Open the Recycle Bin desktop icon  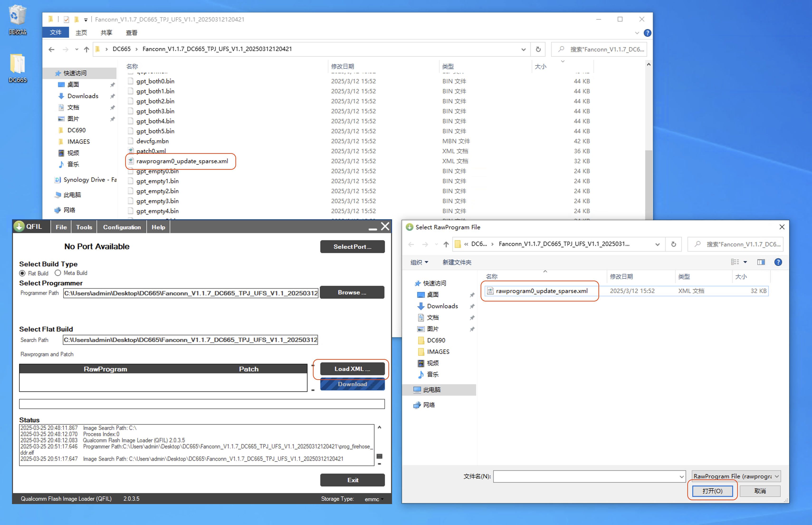[x=17, y=20]
